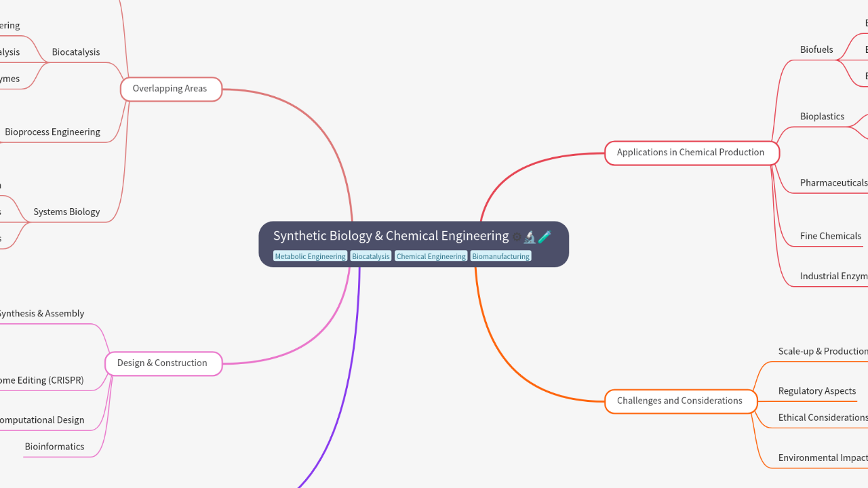Click the microscope emoji in the title
The height and width of the screenshot is (488, 868).
pos(530,237)
